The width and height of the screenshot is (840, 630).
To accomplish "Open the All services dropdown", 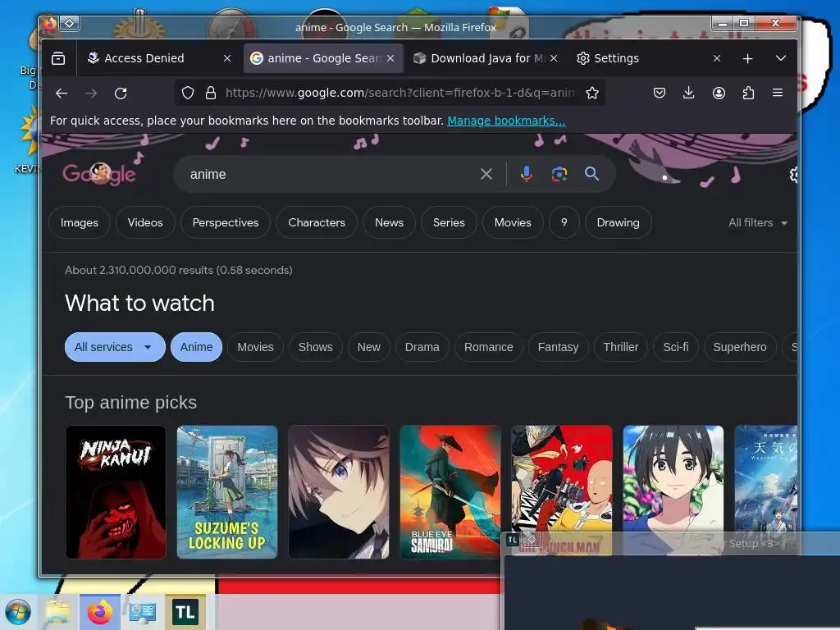I will pyautogui.click(x=115, y=347).
